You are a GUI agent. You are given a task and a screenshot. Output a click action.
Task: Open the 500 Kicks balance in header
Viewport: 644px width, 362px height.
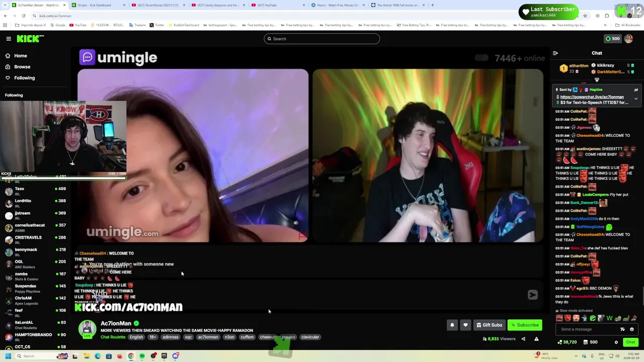612,39
